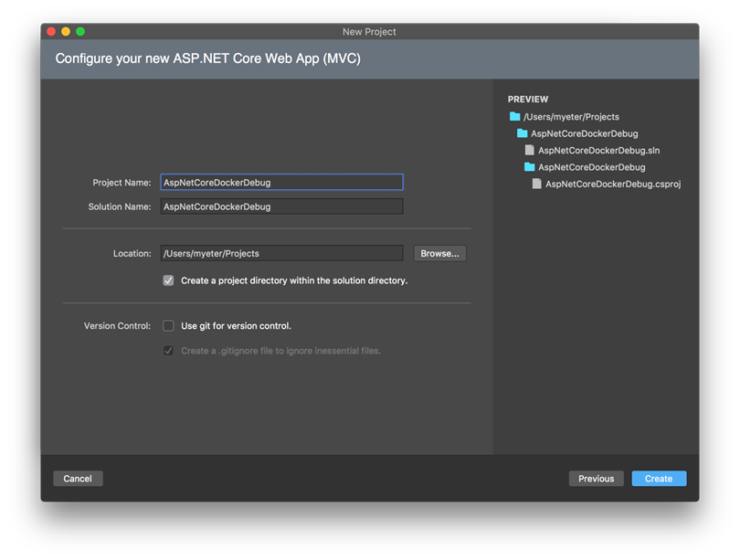The image size is (740, 560).
Task: Toggle the Create a .gitignore file checkbox
Action: [x=168, y=351]
